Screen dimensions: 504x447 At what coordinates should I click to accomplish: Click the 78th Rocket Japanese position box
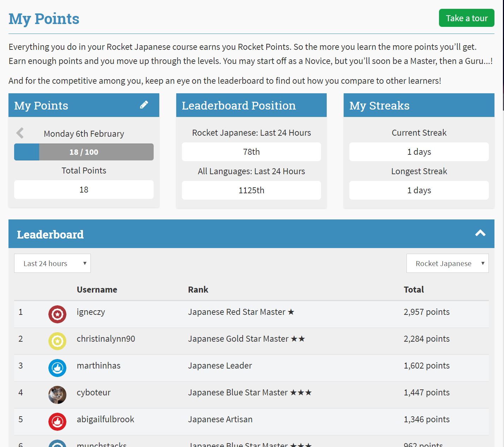click(251, 152)
